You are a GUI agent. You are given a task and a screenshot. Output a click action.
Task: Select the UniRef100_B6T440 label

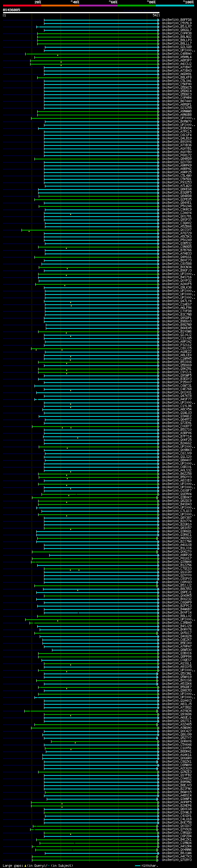click(x=177, y=101)
